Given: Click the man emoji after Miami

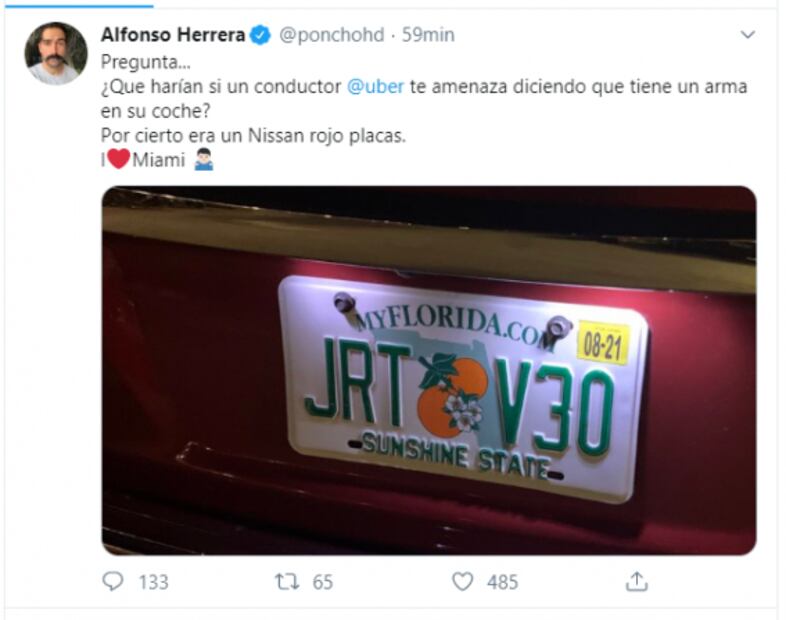Looking at the screenshot, I should click(204, 159).
